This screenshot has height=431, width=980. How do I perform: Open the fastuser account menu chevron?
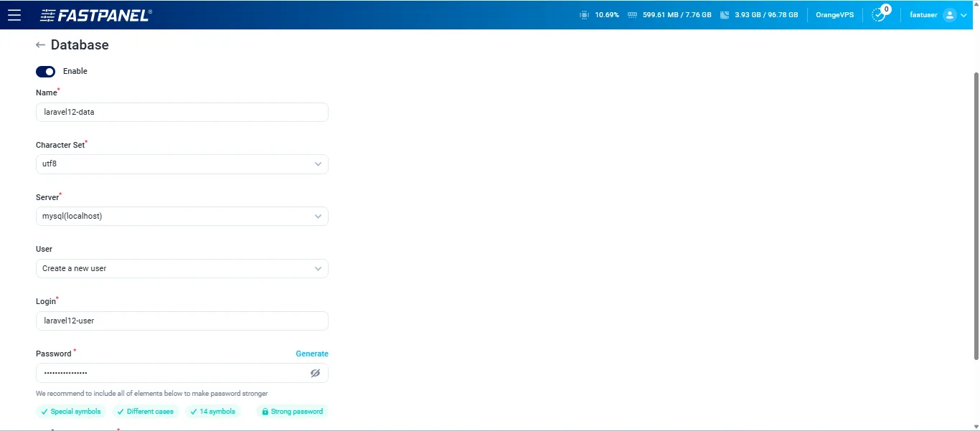point(963,15)
